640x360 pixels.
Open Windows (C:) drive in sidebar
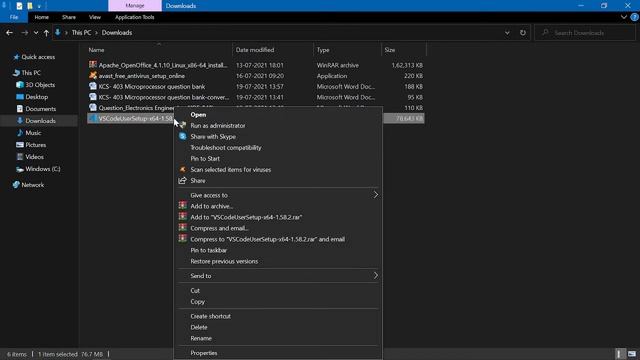[x=42, y=169]
